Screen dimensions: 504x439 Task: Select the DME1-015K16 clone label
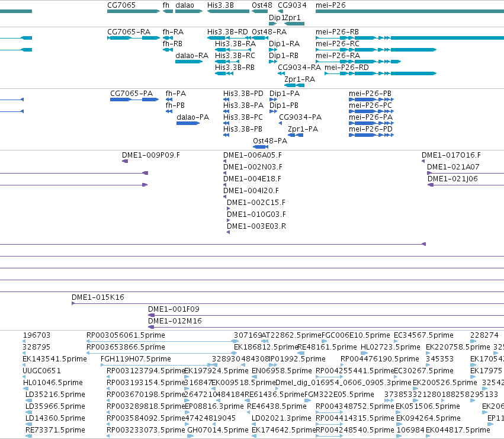(x=98, y=297)
